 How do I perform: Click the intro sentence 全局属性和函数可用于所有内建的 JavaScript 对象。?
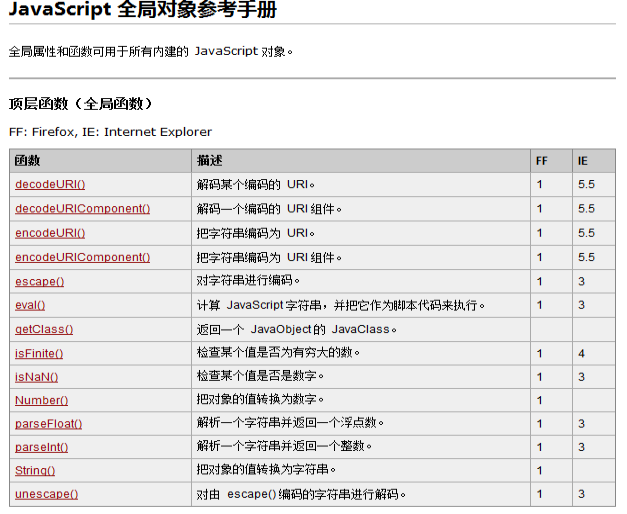coord(151,52)
